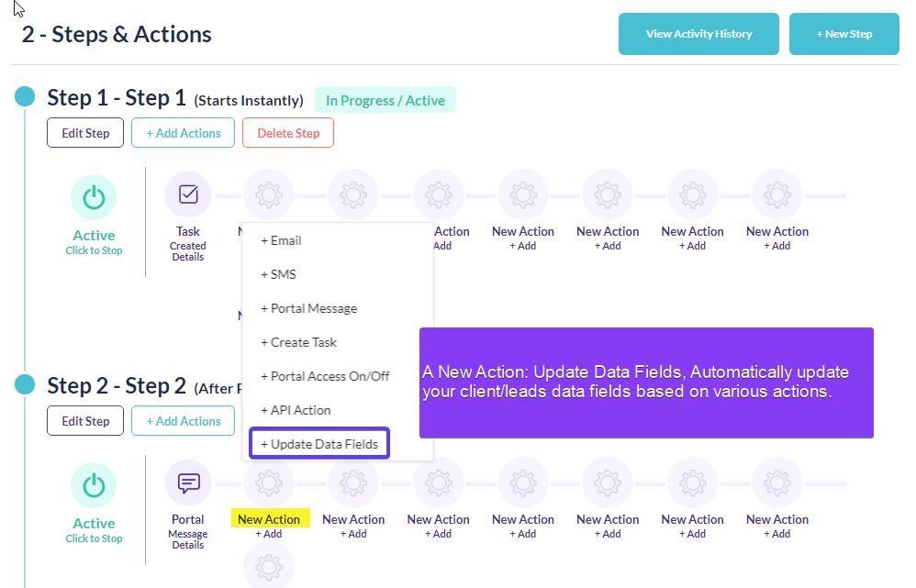
Task: Click the last gear icon in Step 2 row
Action: click(x=776, y=483)
